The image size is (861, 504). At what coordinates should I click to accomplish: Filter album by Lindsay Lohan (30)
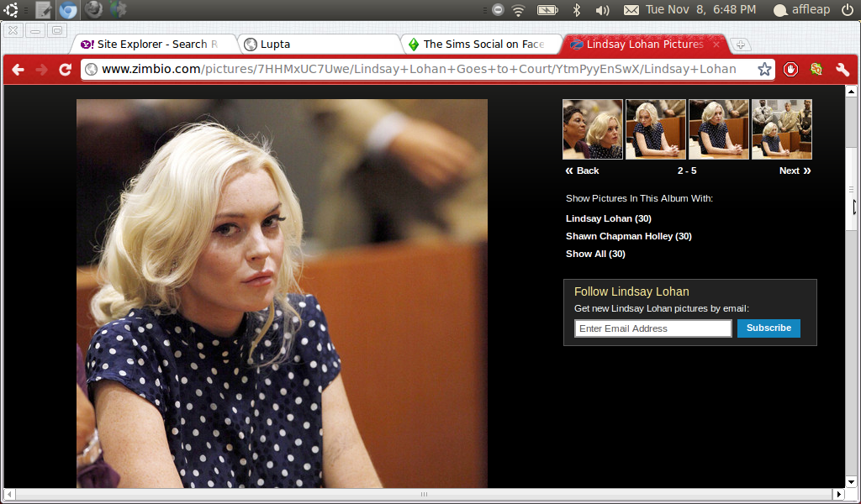click(x=609, y=218)
